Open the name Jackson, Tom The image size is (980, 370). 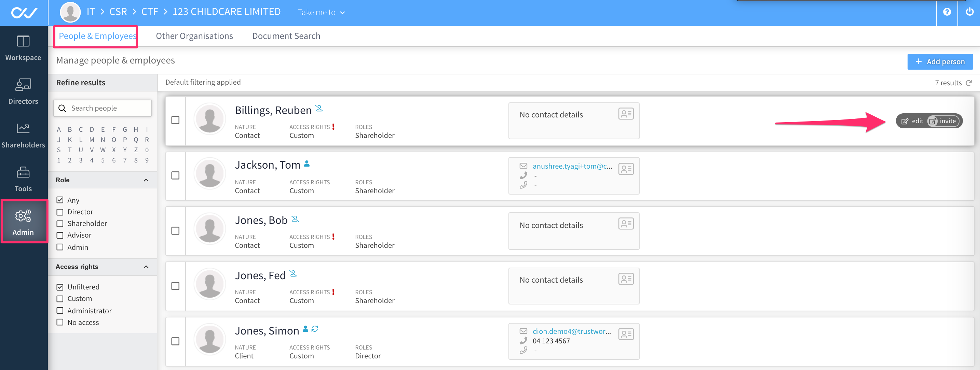[x=268, y=165]
